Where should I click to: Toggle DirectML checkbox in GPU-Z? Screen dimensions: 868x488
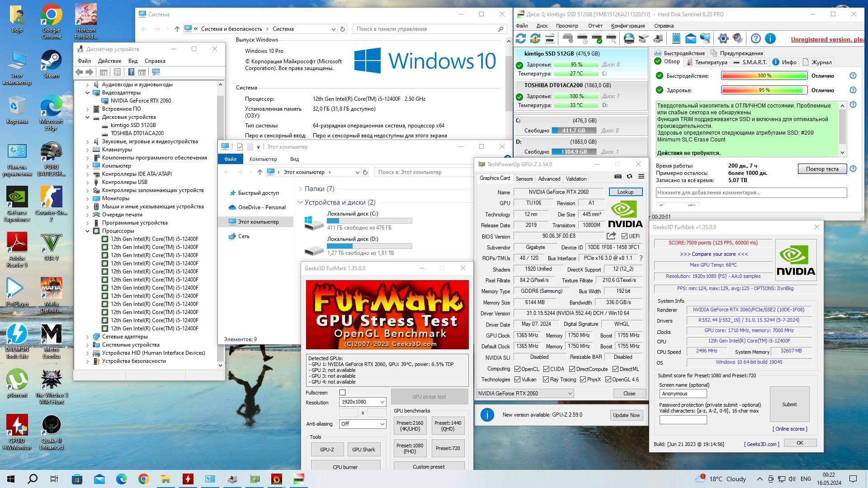[x=615, y=369]
